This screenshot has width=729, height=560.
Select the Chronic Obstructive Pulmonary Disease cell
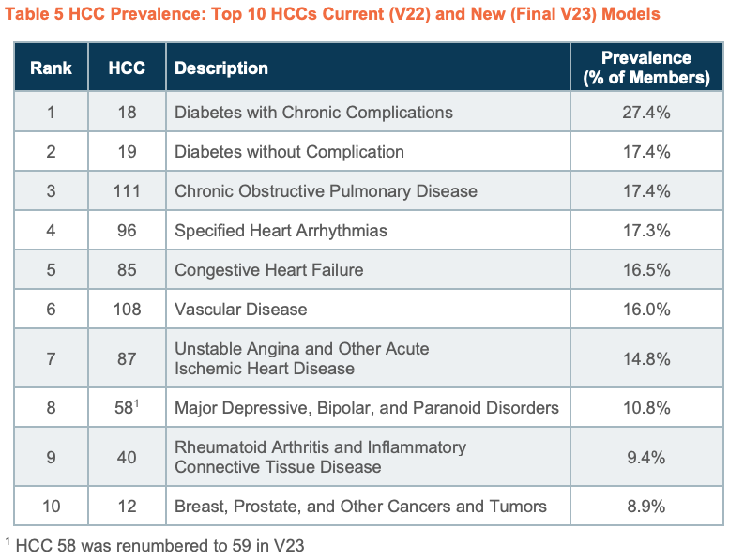point(326,191)
